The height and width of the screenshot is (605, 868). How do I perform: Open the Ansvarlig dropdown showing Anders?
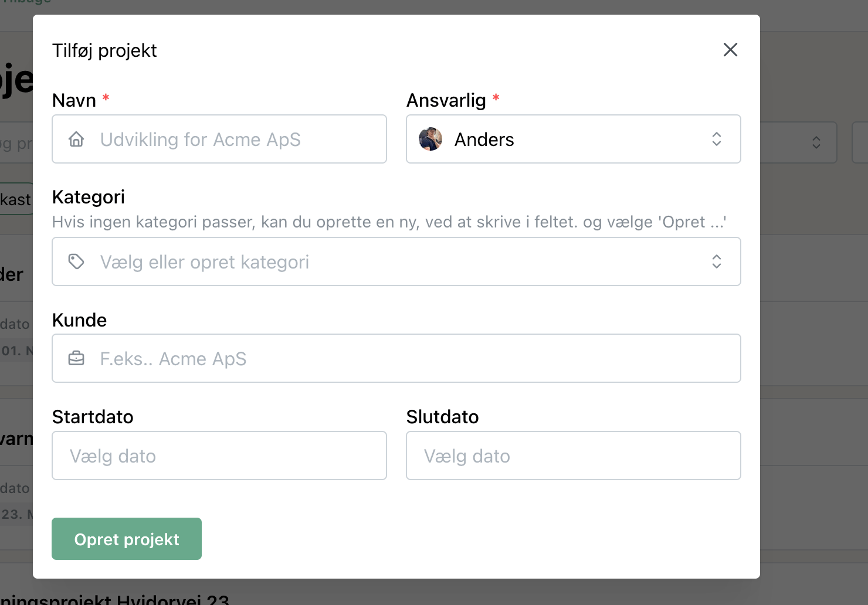(x=574, y=139)
